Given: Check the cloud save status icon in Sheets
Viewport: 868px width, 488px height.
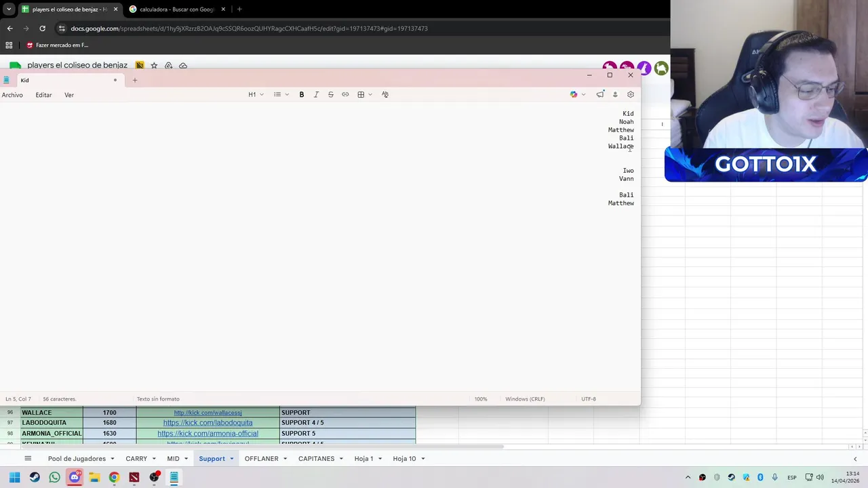Looking at the screenshot, I should point(183,65).
